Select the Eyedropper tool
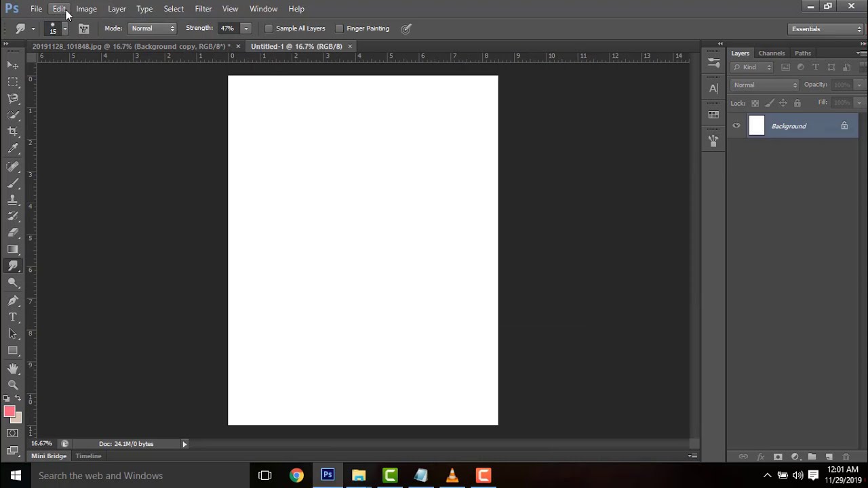868x488 pixels. (13, 149)
